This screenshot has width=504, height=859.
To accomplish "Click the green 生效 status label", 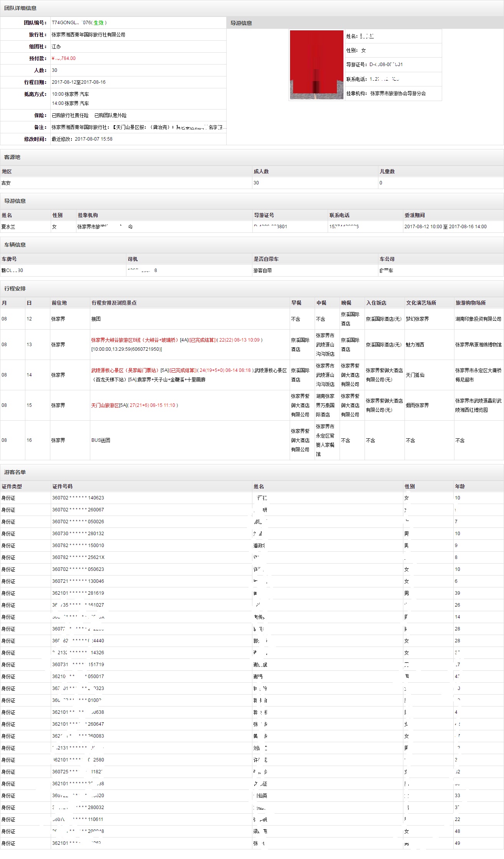I will (98, 23).
